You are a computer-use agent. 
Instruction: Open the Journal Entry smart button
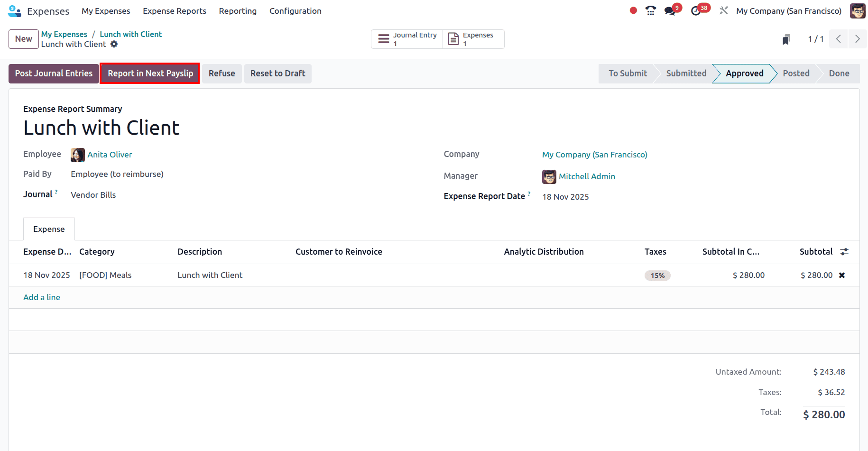click(406, 39)
